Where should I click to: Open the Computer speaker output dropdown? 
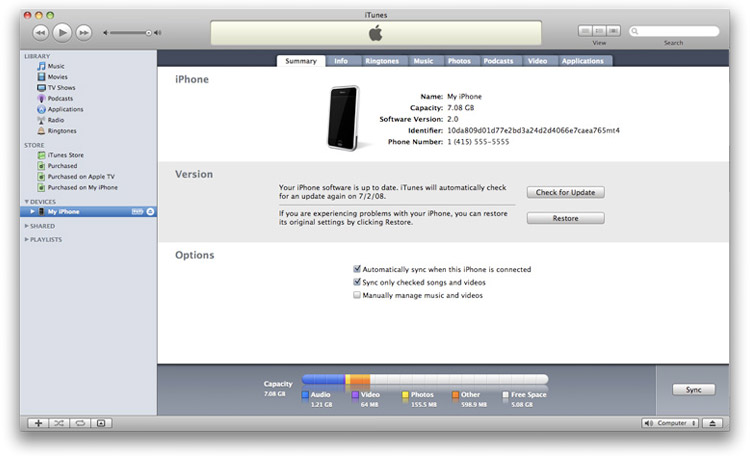pos(670,423)
